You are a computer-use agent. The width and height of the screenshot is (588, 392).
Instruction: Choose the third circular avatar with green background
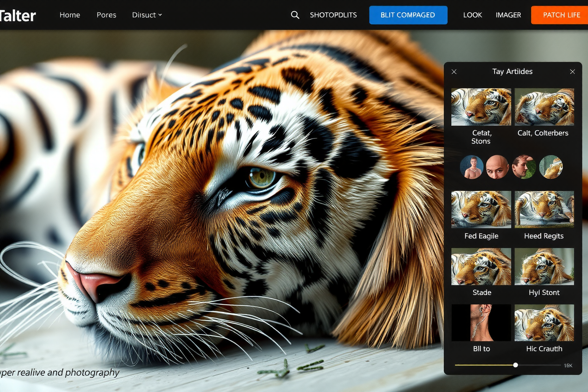(524, 167)
